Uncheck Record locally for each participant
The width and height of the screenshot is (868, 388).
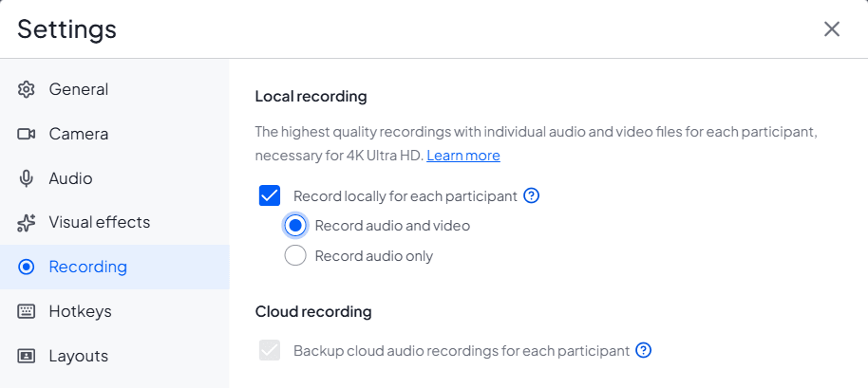tap(270, 195)
